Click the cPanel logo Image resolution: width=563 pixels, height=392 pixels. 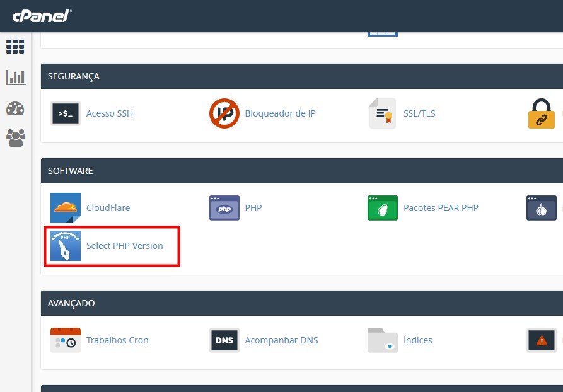pos(42,16)
